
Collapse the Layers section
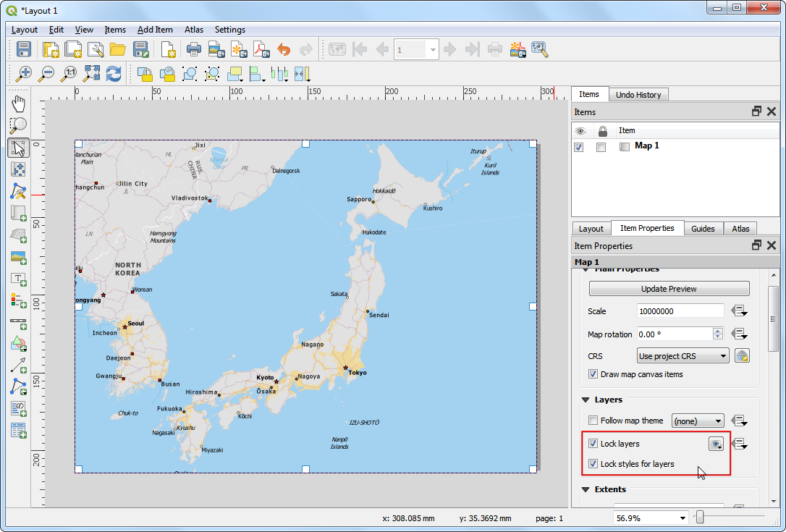[x=586, y=400]
